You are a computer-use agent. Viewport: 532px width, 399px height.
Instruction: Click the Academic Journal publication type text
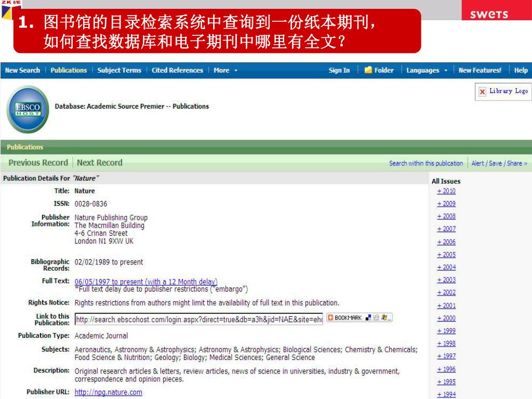coord(101,336)
